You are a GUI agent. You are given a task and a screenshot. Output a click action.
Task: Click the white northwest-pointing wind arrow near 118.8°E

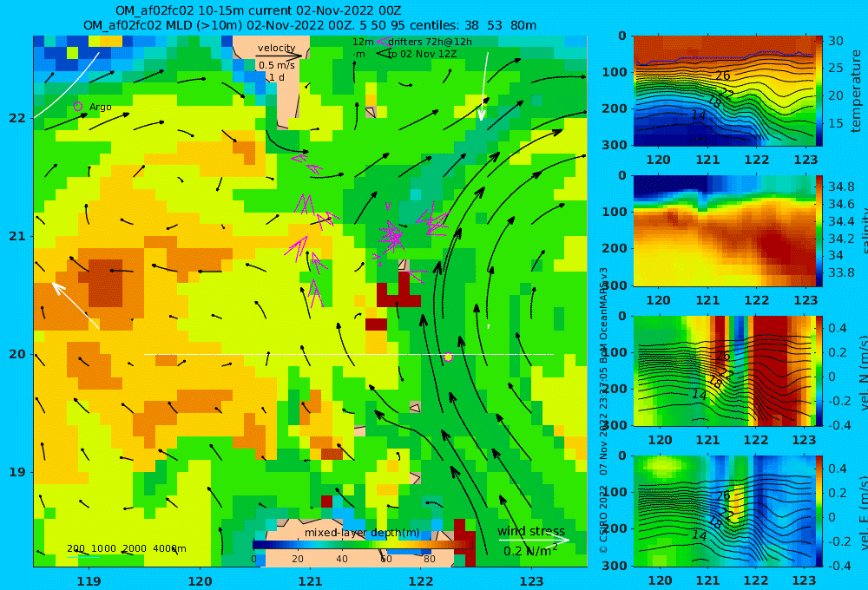pos(76,305)
